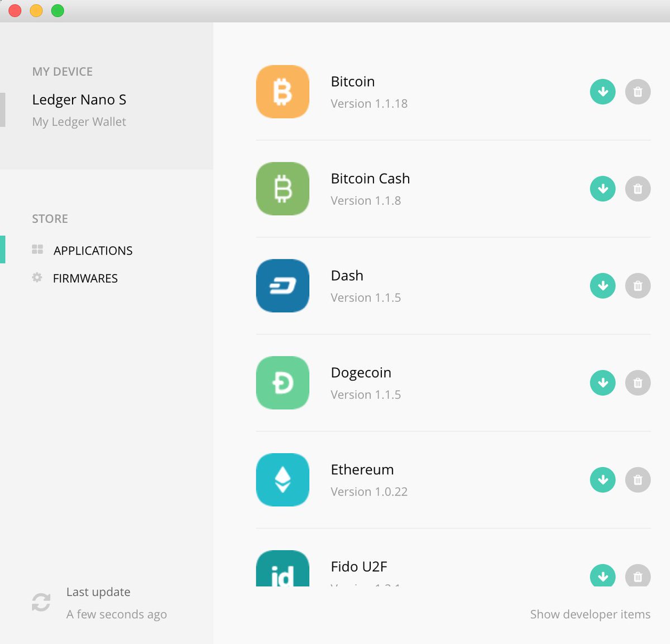Select the Ledger Nano S device
This screenshot has width=670, height=644.
(x=79, y=100)
